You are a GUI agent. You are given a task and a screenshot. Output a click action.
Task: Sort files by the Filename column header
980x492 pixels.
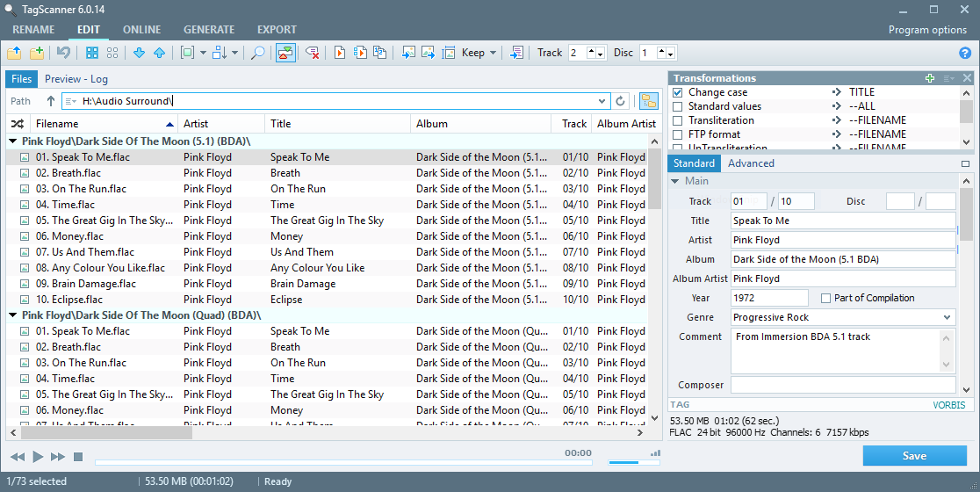coord(104,124)
